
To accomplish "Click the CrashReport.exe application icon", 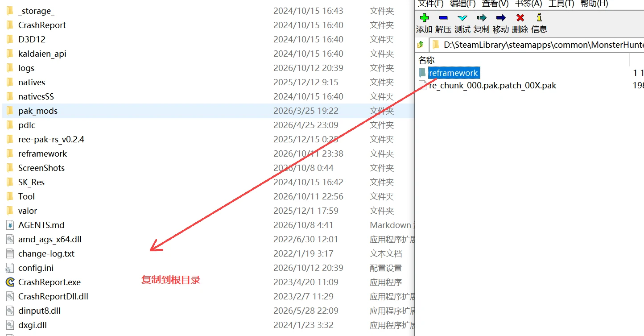I will [10, 282].
